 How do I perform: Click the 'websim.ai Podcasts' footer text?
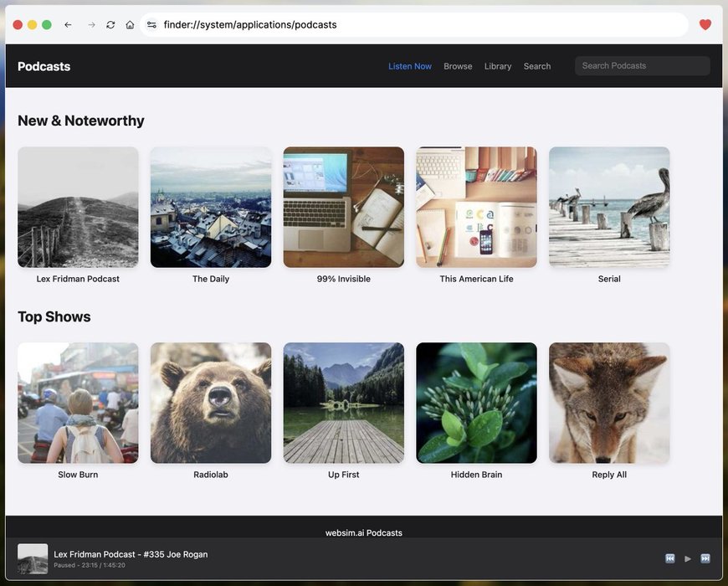(x=363, y=532)
